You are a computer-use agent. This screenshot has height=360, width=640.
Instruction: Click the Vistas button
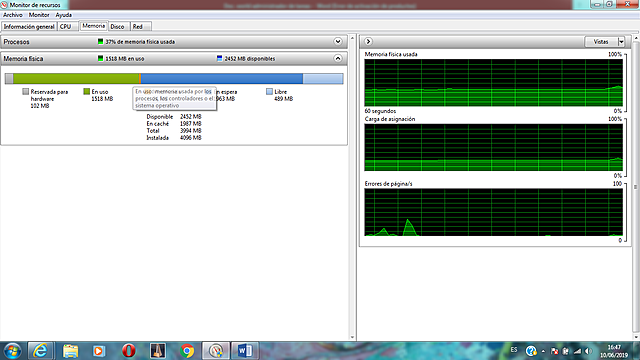601,42
